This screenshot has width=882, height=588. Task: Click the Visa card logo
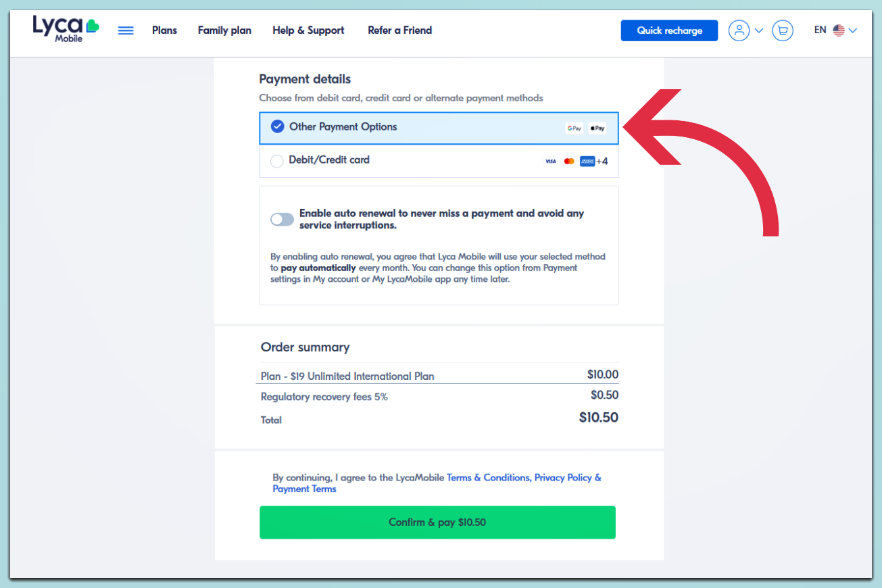[x=550, y=161]
